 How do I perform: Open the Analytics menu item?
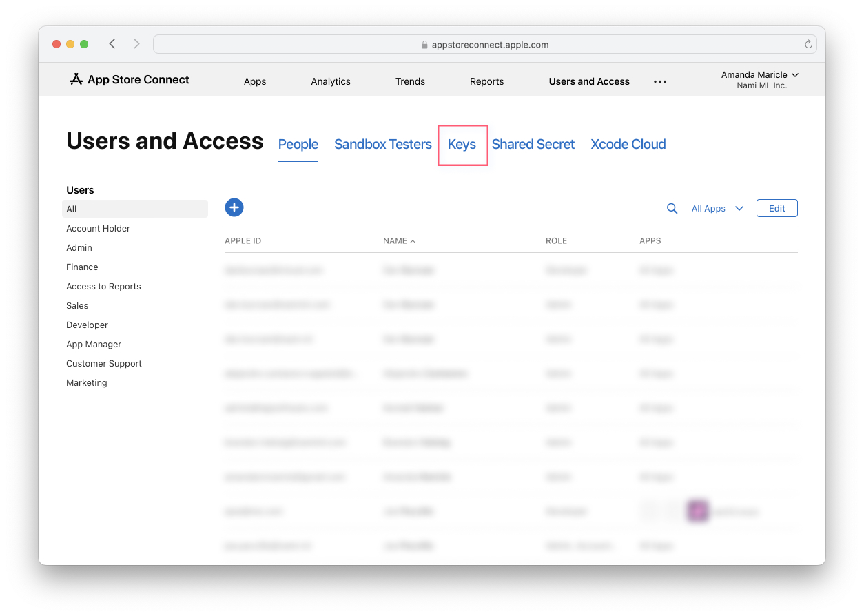pos(331,81)
